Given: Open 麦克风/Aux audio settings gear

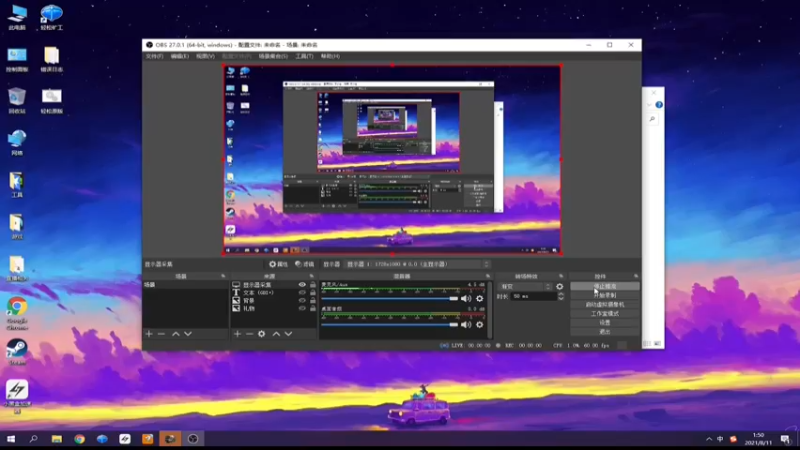Looking at the screenshot, I should (480, 298).
